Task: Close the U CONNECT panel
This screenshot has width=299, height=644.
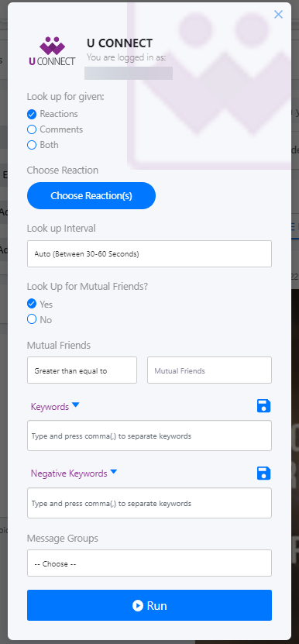Action: coord(278,15)
